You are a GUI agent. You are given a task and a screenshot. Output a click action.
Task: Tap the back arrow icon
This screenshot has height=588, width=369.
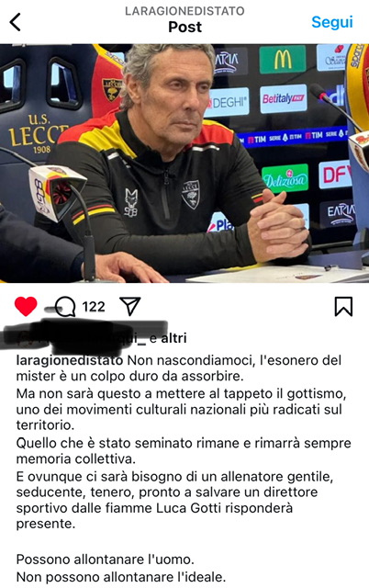(x=15, y=22)
